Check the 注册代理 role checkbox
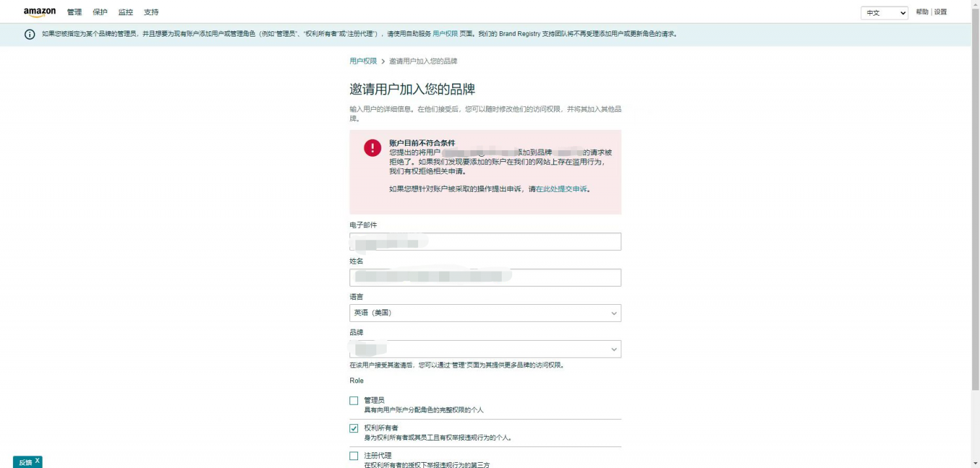The image size is (980, 468). point(354,456)
